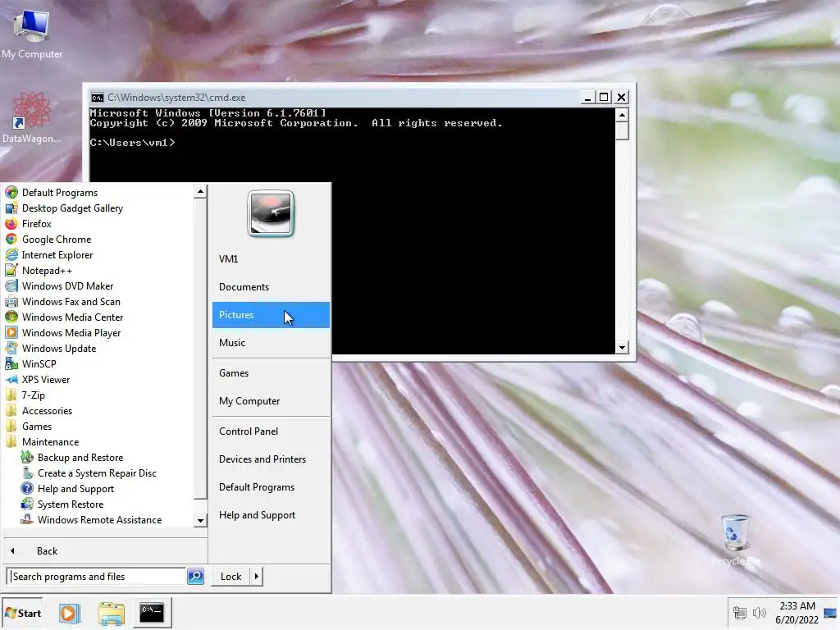Open Documents from the Start menu
This screenshot has width=840, height=630.
(x=271, y=286)
